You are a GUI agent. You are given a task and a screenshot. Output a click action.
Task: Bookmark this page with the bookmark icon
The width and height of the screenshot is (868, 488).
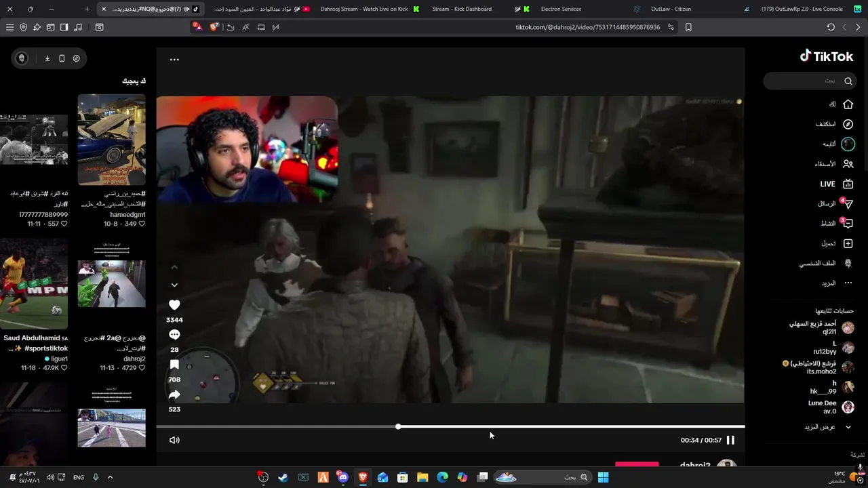(688, 27)
